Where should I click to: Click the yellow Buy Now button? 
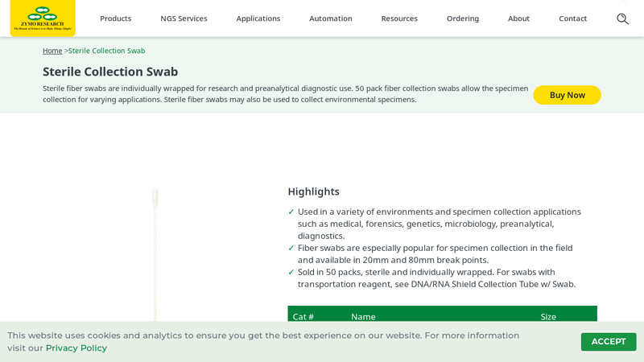pyautogui.click(x=567, y=95)
